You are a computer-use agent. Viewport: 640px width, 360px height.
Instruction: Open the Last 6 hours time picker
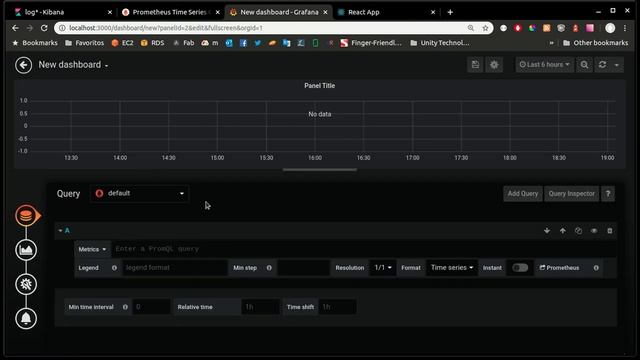[544, 64]
